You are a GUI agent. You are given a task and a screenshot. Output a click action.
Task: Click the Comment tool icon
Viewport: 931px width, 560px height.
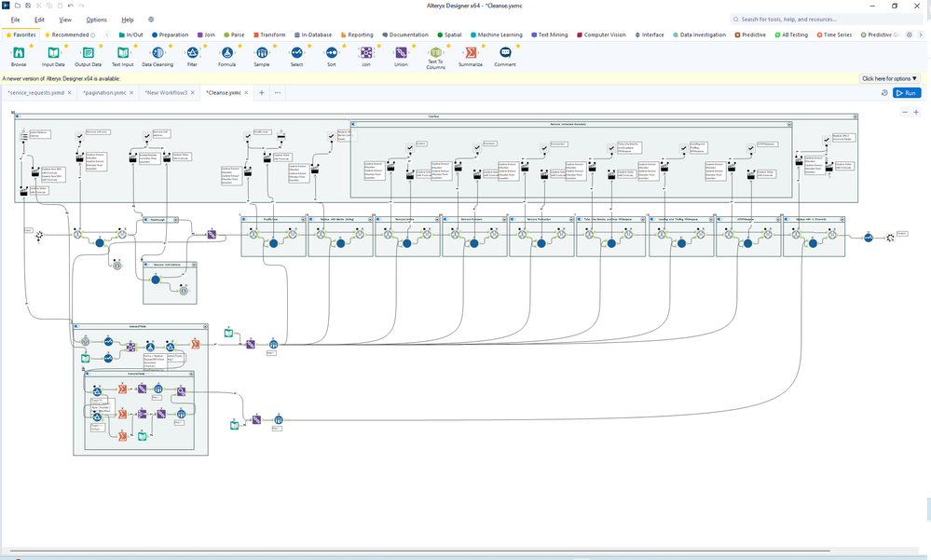505,54
